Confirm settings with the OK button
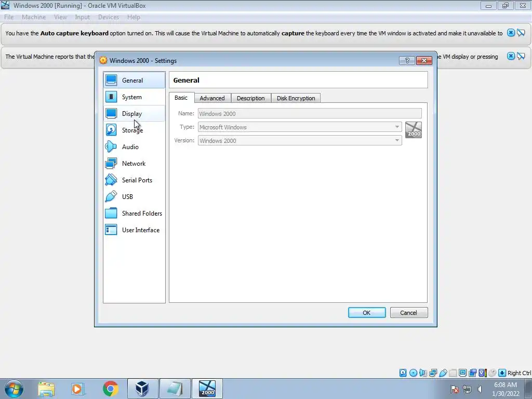 point(367,312)
